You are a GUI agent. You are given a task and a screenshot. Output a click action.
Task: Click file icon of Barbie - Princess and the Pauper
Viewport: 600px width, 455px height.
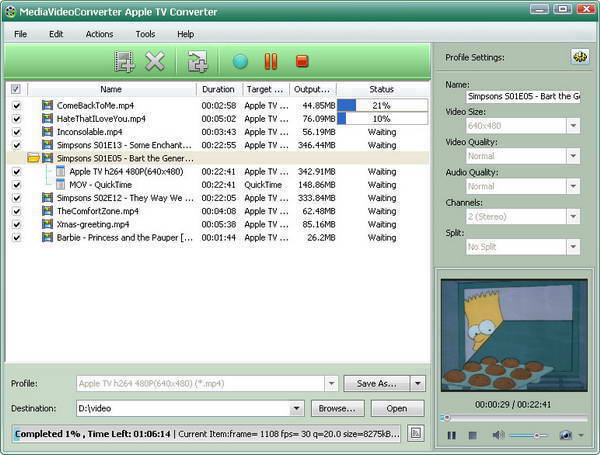point(47,237)
